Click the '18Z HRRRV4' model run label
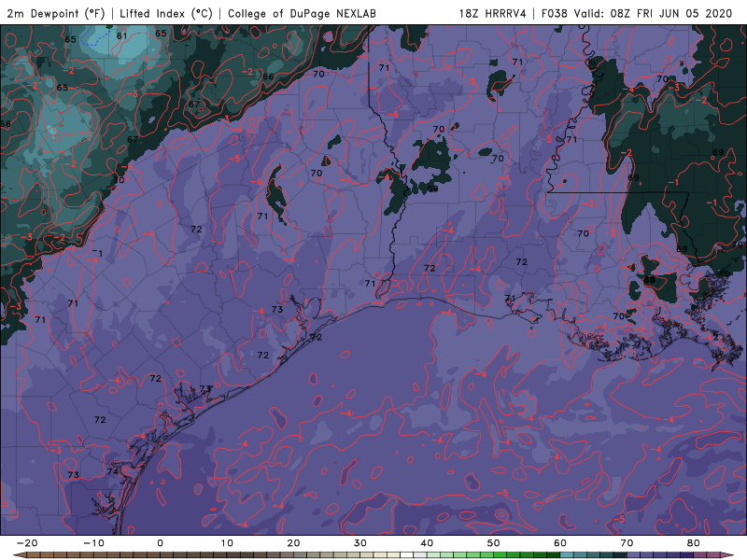The width and height of the screenshot is (747, 560). [493, 13]
